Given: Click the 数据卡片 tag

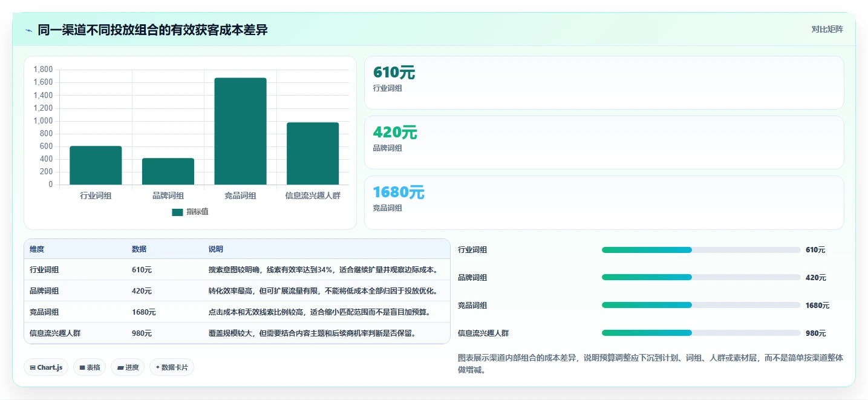Looking at the screenshot, I should pyautogui.click(x=172, y=367).
